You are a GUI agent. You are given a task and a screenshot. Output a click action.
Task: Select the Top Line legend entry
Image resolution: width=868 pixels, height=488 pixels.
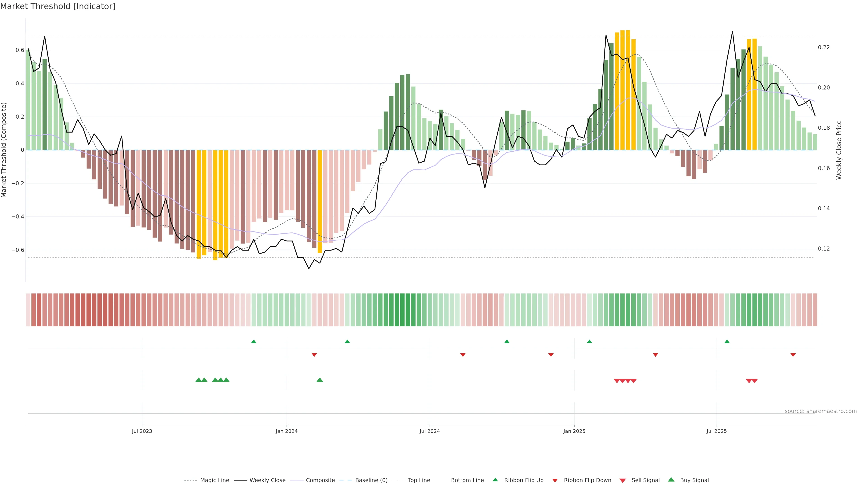click(419, 480)
